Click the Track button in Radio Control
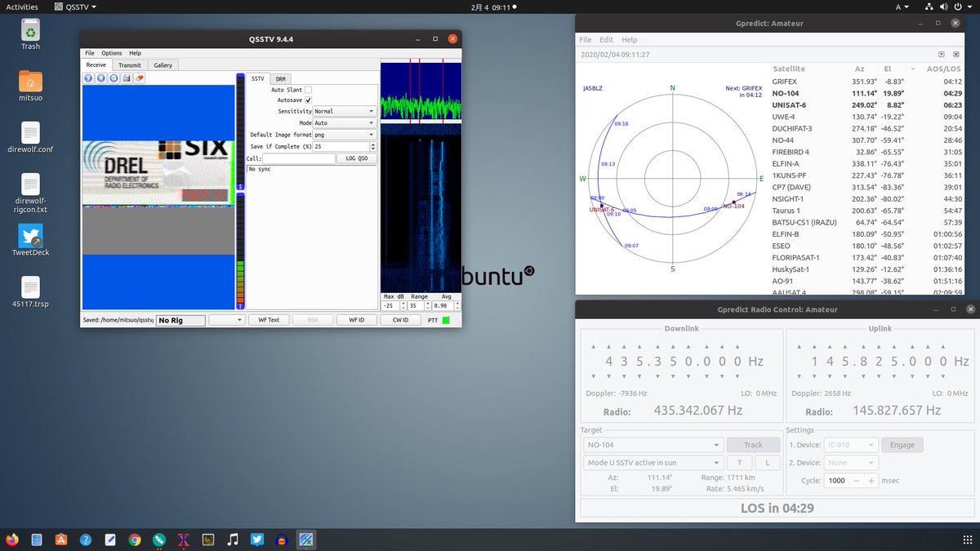The width and height of the screenshot is (980, 551). point(753,445)
